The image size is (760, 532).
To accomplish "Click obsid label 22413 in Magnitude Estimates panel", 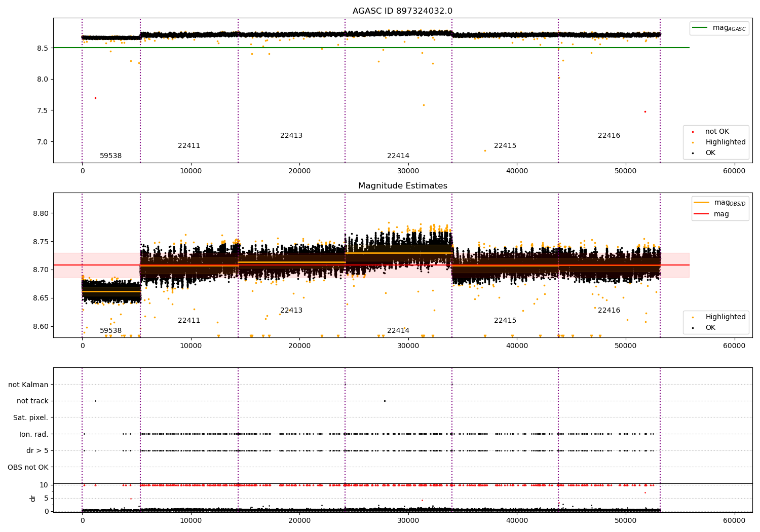I will point(291,311).
